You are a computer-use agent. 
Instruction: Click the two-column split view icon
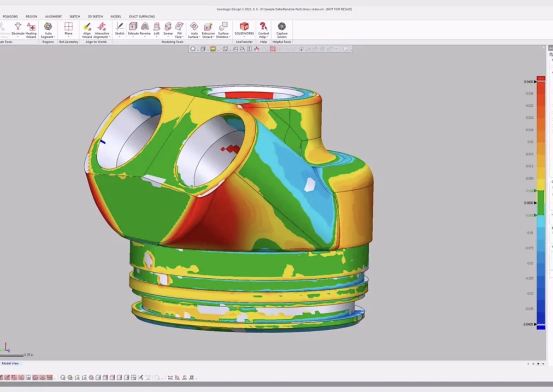(249, 49)
